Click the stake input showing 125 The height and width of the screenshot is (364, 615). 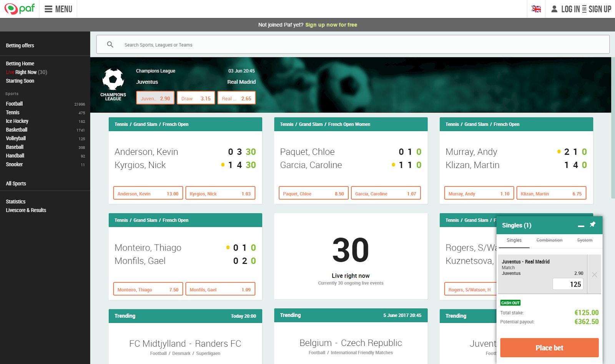pos(568,284)
